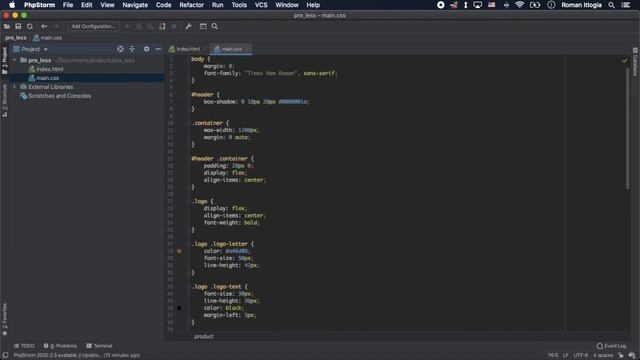
Task: Click the Collapse All icon in the Project panel
Action: [x=132, y=49]
